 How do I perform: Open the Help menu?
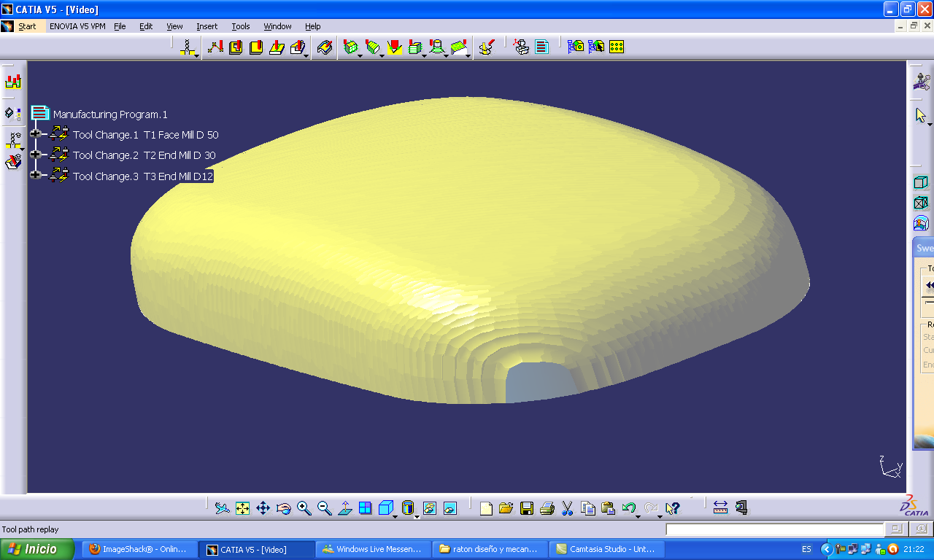312,26
